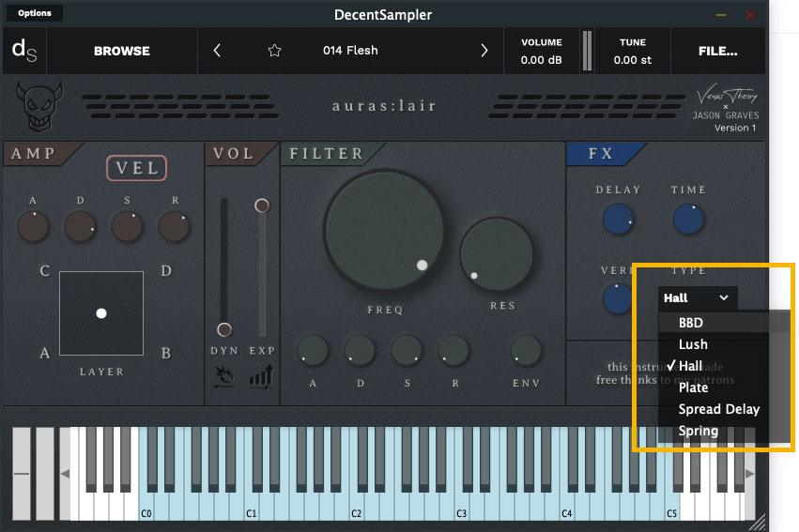Viewport: 799px width, 532px height.
Task: Click the 014 Flesh preset name
Action: [x=350, y=51]
